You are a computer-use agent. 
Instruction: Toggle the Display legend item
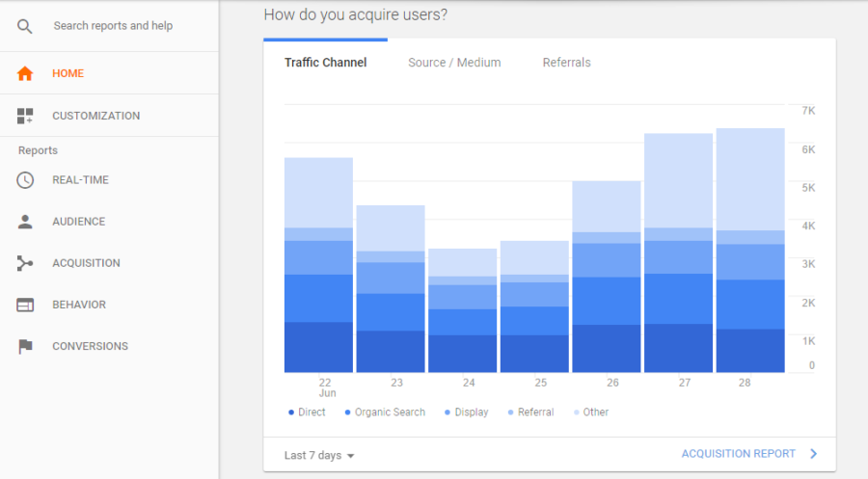click(x=466, y=412)
